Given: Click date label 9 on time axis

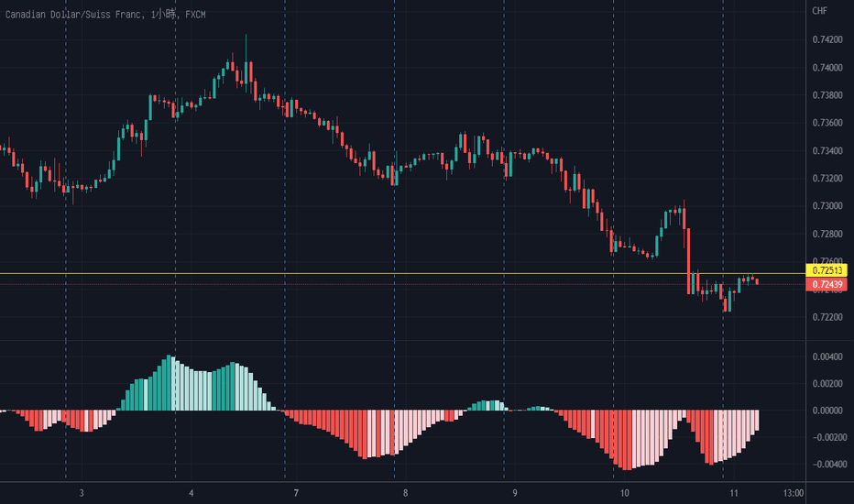Looking at the screenshot, I should pyautogui.click(x=515, y=493).
